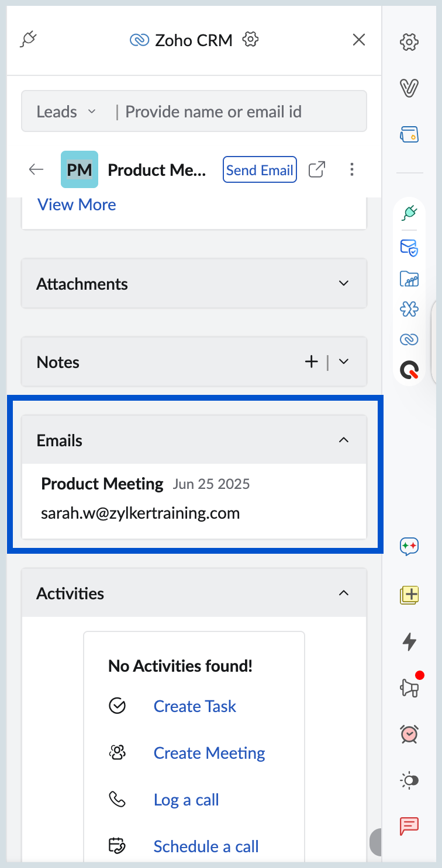Open the three-dot more options menu

pyautogui.click(x=351, y=170)
